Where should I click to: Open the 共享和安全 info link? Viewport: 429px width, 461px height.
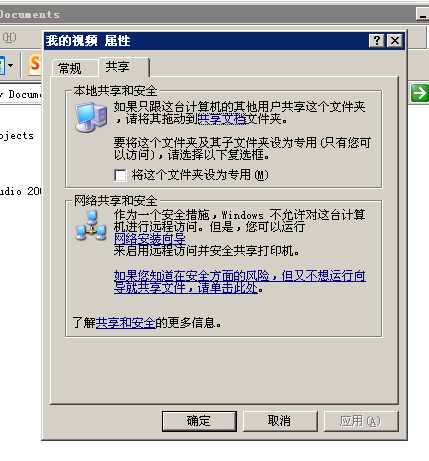(x=126, y=323)
